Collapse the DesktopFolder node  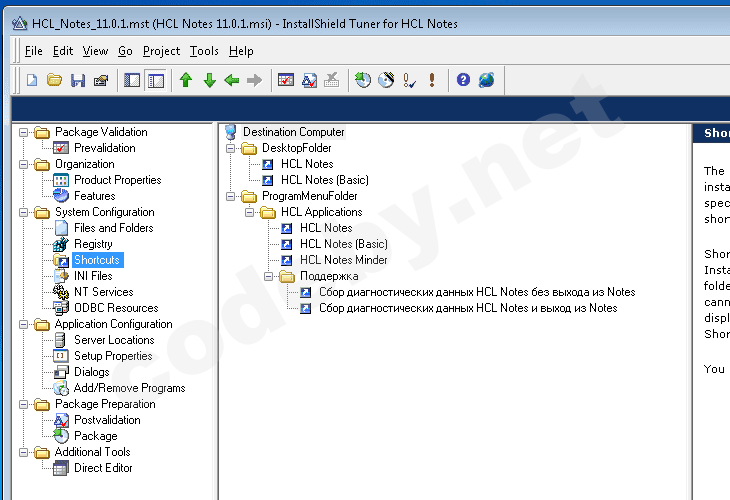point(230,149)
